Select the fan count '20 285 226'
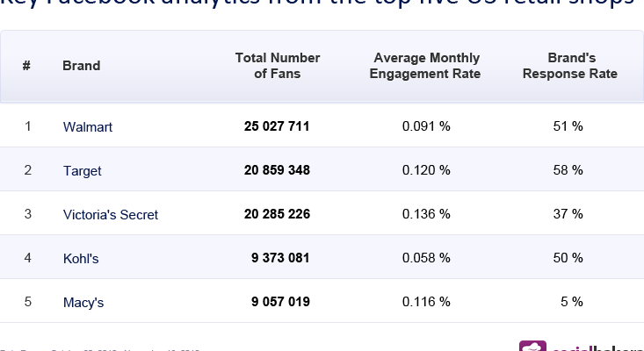The height and width of the screenshot is (351, 644). [278, 214]
